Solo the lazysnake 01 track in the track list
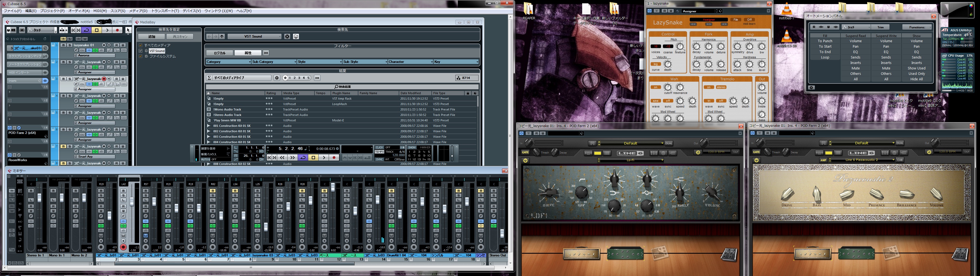Screen dimensions: 980x276 (x=69, y=45)
